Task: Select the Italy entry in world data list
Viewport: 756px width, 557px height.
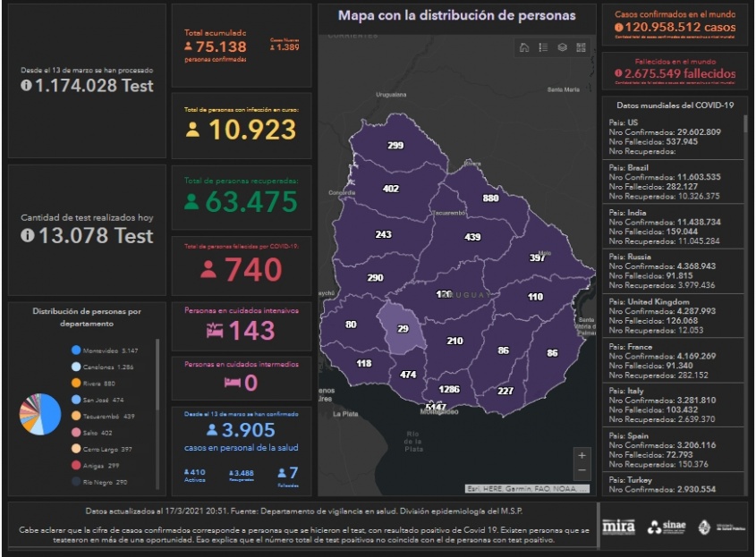Action: pyautogui.click(x=673, y=406)
